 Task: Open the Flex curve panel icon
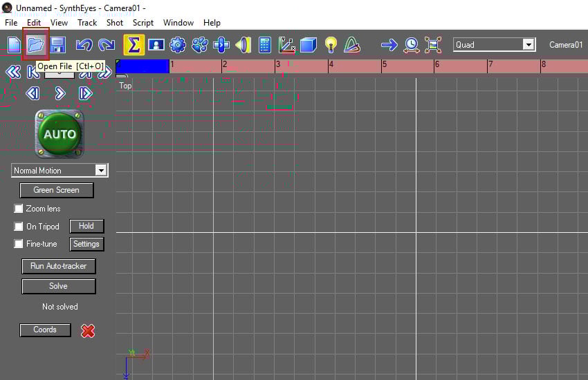tap(351, 45)
